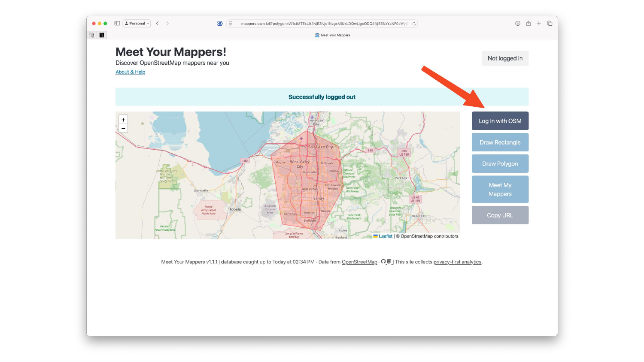Screen dimensions: 644x362
Task: Click the Sandy label on the map
Action: 319,199
